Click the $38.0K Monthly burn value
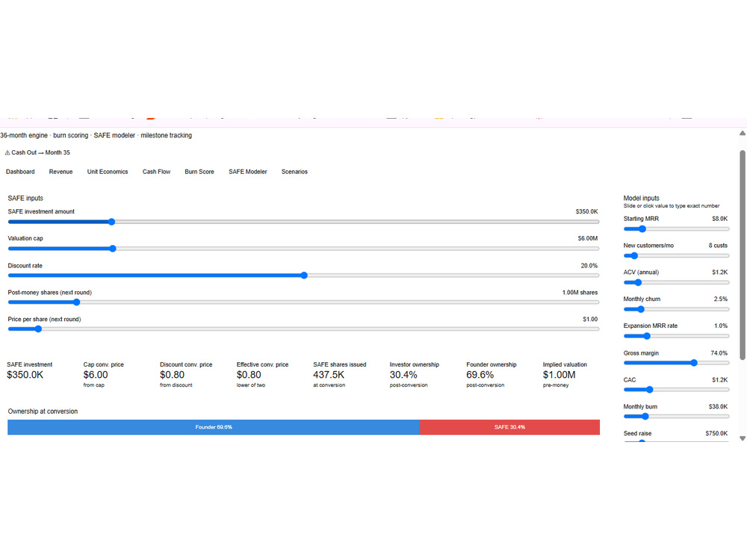 (718, 407)
